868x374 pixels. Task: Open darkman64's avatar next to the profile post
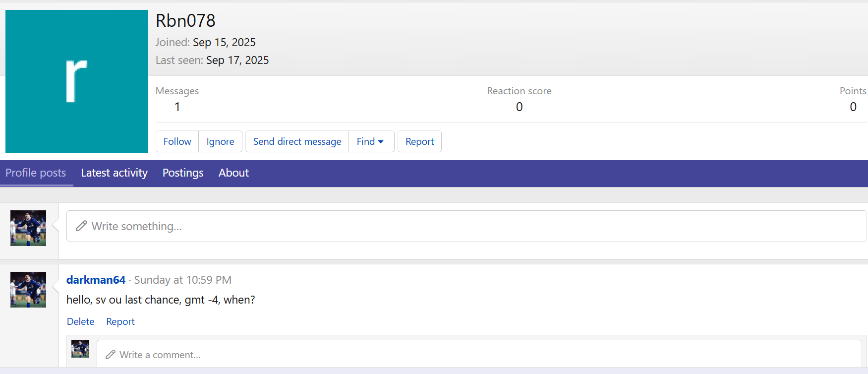pos(28,290)
